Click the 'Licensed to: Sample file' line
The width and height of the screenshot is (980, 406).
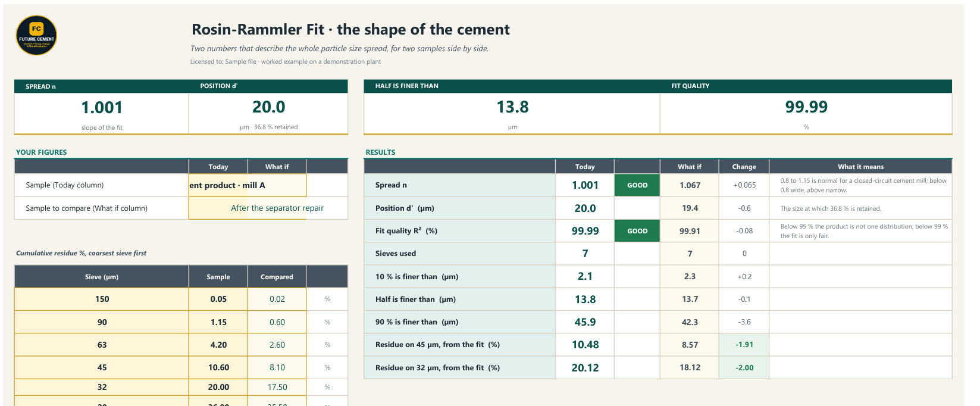pyautogui.click(x=286, y=61)
